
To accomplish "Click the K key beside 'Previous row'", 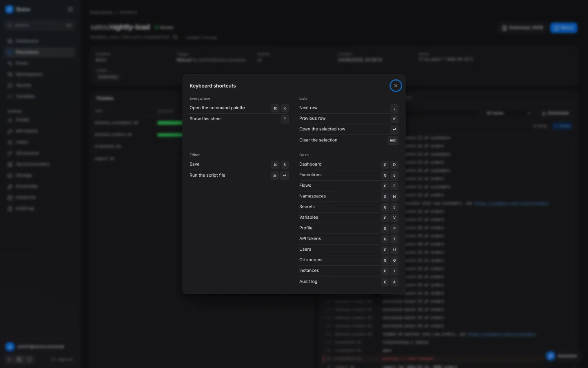I will [x=394, y=119].
